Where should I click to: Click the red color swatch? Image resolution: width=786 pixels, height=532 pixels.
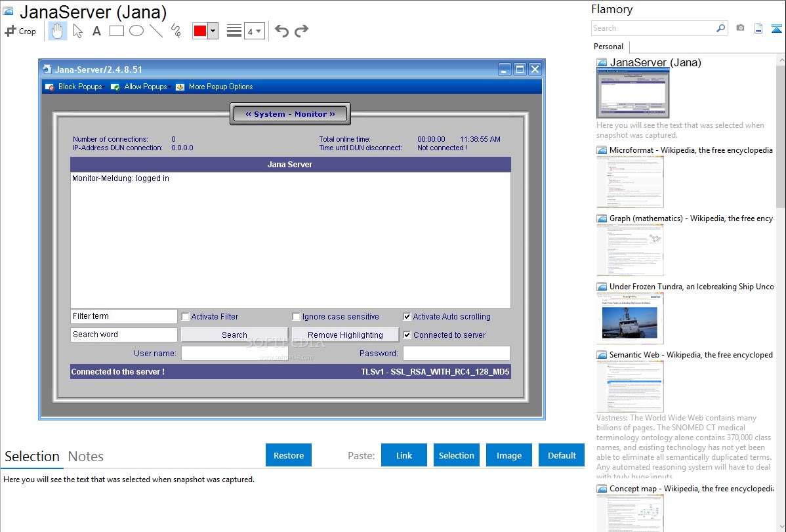[200, 31]
